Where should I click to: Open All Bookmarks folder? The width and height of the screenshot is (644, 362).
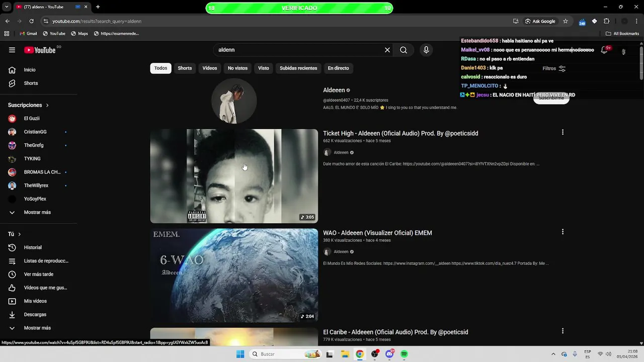622,34
